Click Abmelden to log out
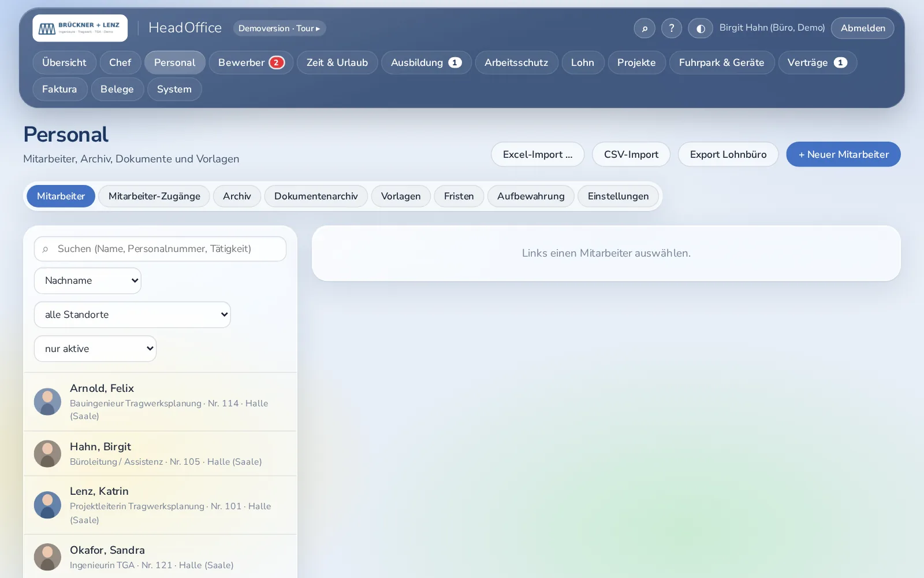 (x=863, y=28)
